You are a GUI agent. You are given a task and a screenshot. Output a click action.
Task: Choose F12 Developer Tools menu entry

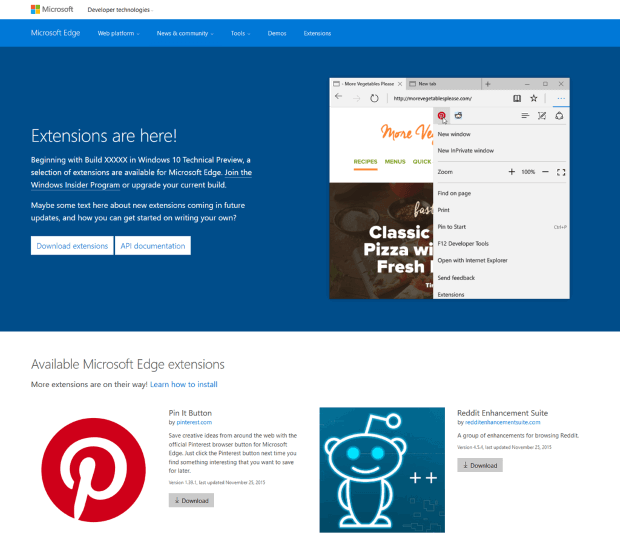(463, 244)
